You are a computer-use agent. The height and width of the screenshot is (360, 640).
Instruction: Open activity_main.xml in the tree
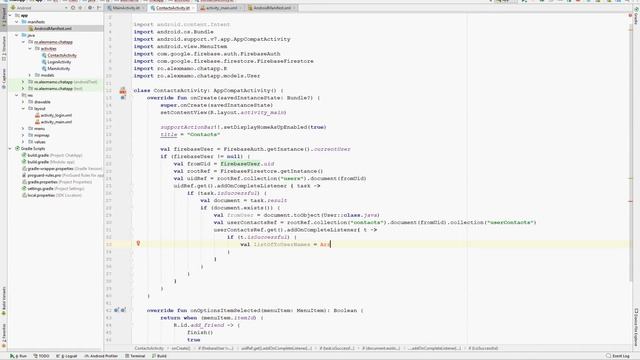click(56, 122)
